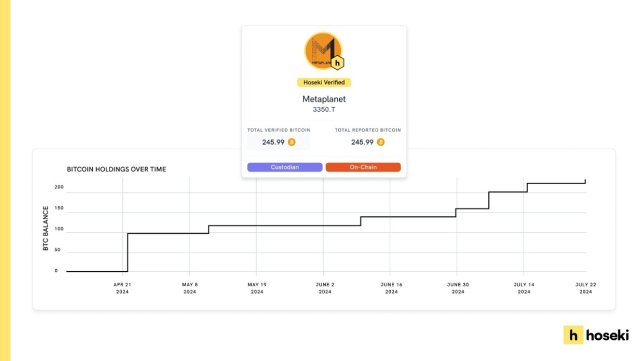The image size is (644, 361).
Task: Click the MAY 5 2024 axis label
Action: point(190,288)
